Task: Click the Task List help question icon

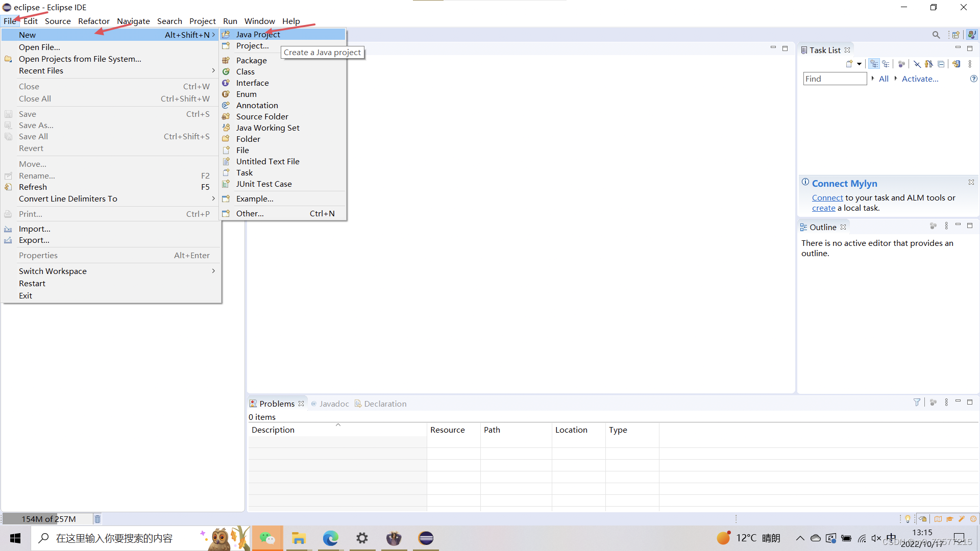Action: pyautogui.click(x=973, y=79)
